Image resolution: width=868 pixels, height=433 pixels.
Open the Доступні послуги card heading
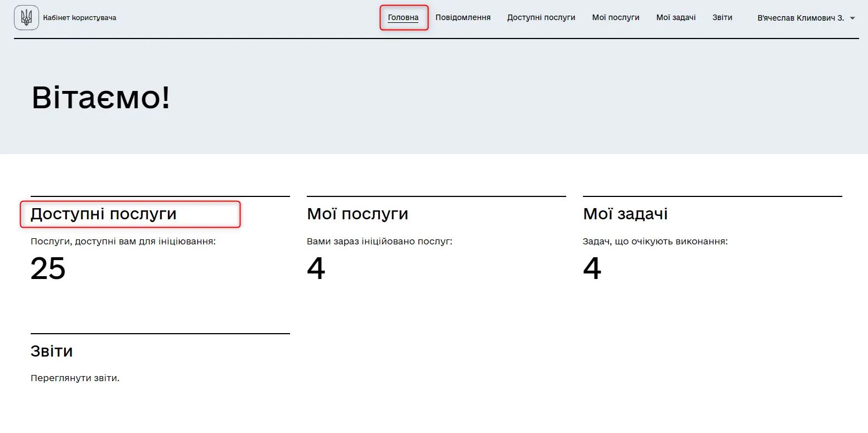[104, 214]
